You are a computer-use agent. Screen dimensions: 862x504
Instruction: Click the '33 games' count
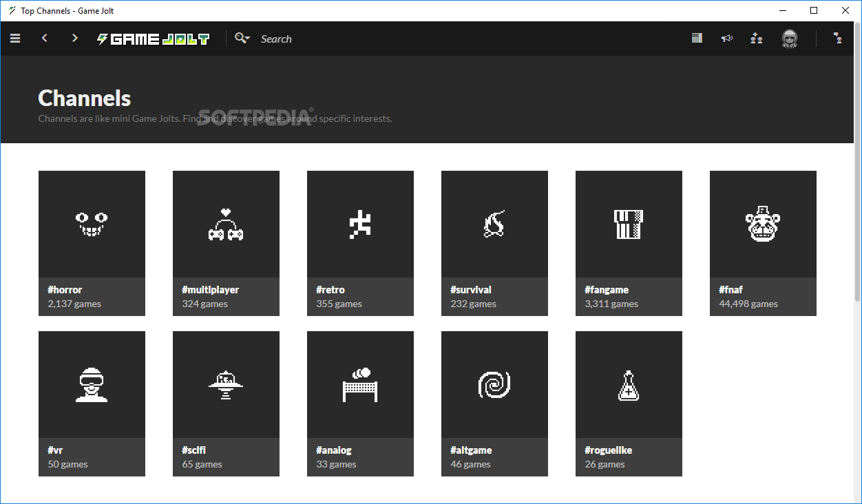[x=337, y=464]
